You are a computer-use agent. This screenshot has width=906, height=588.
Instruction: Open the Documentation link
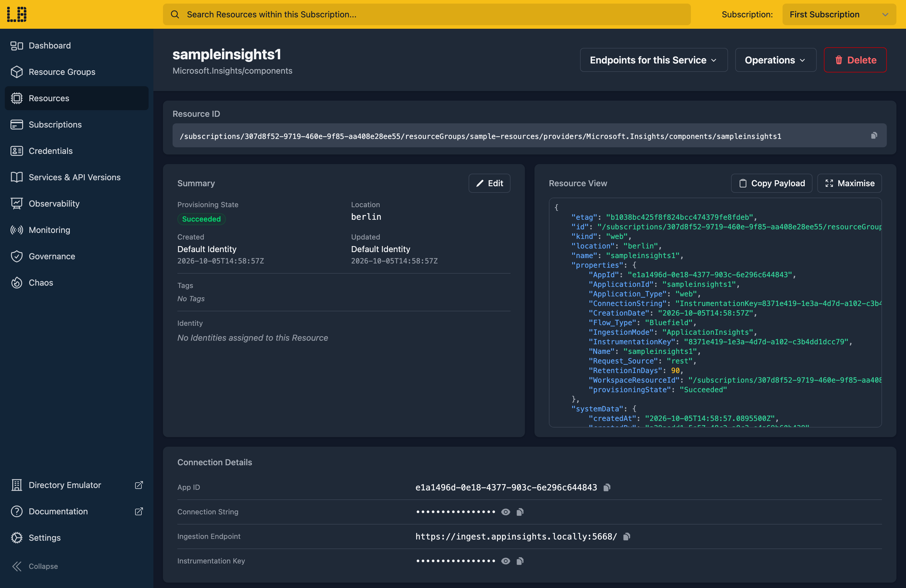click(x=76, y=511)
